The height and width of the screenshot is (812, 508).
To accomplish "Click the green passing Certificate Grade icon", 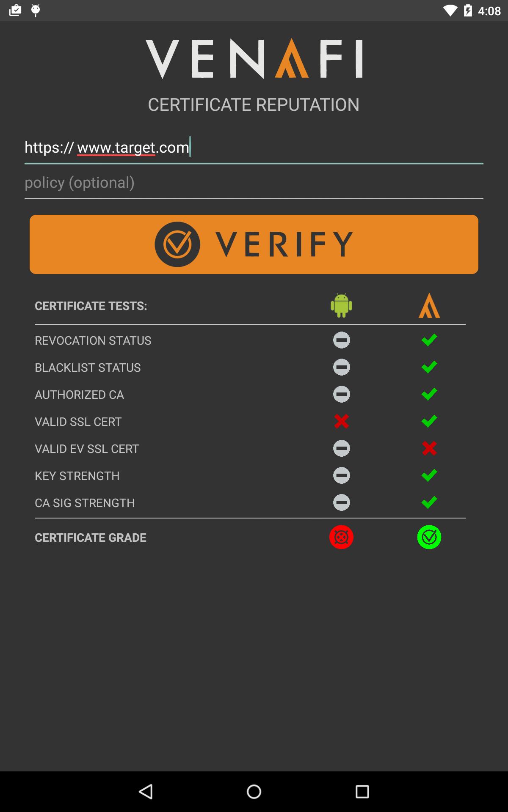I will click(x=430, y=537).
